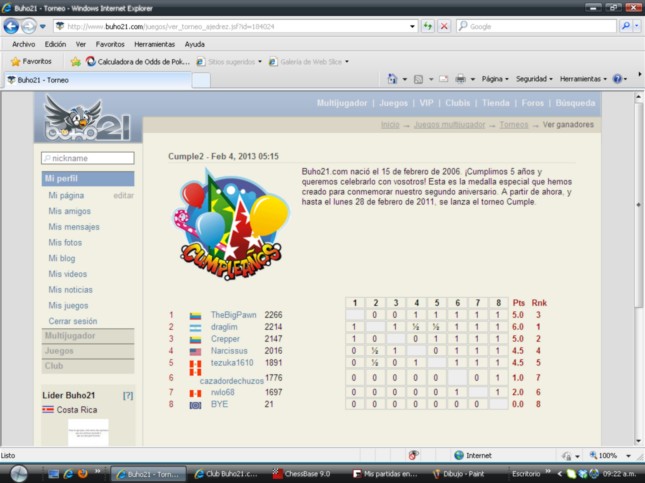This screenshot has height=483, width=645.
Task: Click the browser Back arrow button
Action: click(11, 27)
